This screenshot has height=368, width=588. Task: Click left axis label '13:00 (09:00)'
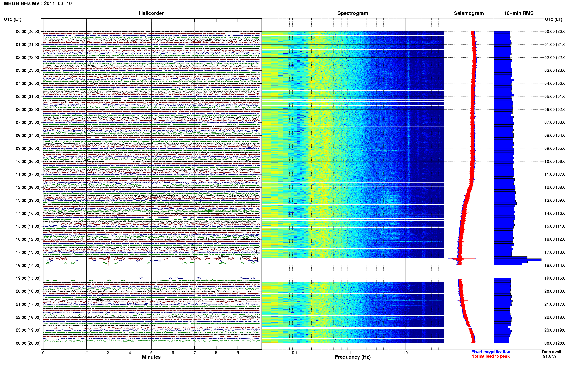[28, 200]
